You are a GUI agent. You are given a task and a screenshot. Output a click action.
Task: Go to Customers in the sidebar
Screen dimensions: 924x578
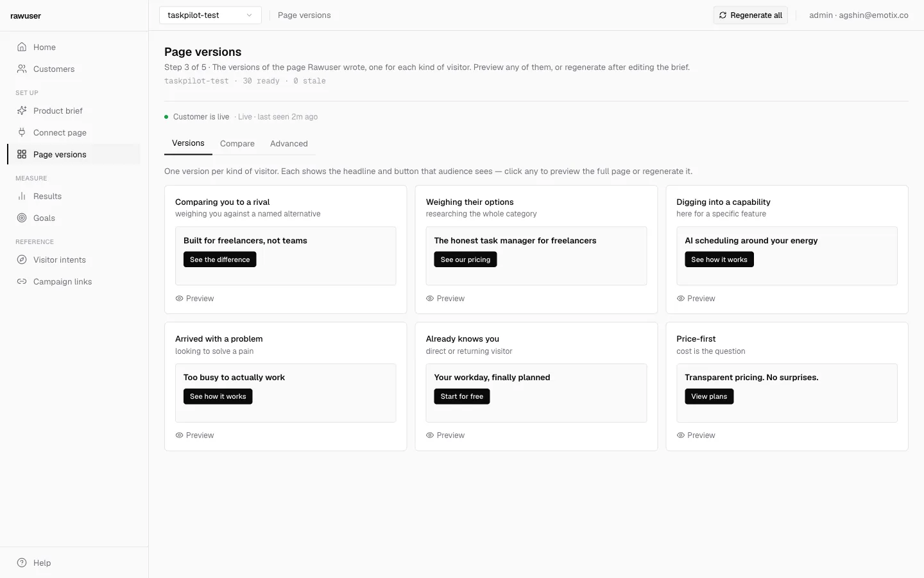(74, 69)
